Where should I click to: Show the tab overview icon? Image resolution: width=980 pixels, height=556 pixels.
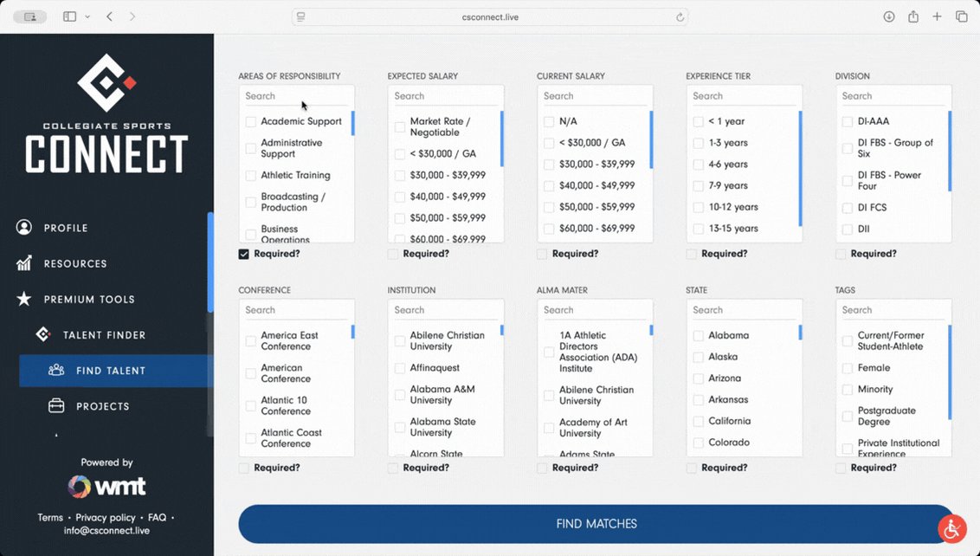coord(961,16)
